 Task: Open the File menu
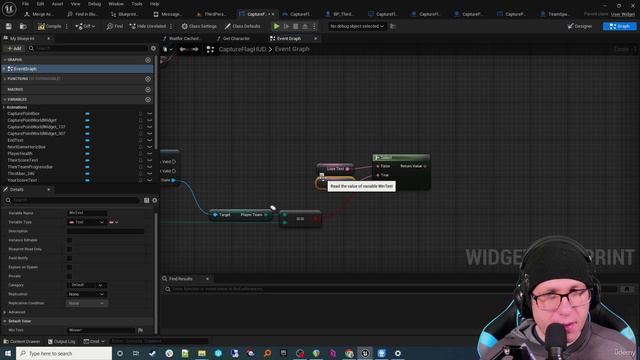[x=25, y=4]
